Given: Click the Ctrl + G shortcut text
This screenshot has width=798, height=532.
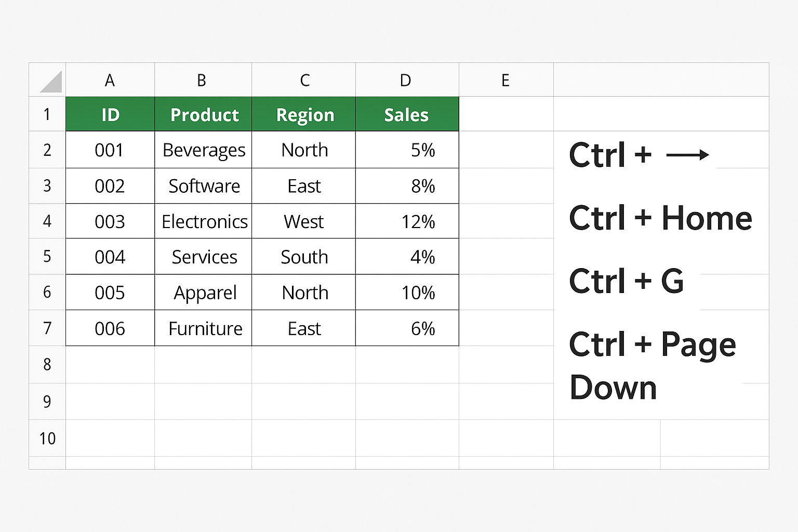Looking at the screenshot, I should pos(626,281).
